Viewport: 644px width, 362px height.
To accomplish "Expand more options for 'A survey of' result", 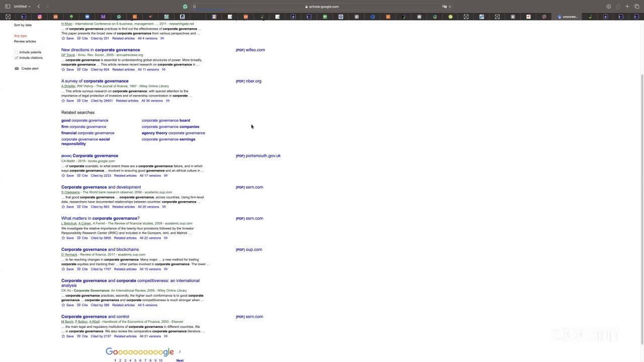I will click(168, 101).
